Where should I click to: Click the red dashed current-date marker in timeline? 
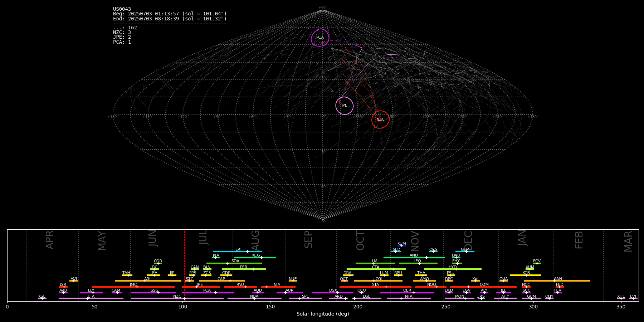(185, 265)
